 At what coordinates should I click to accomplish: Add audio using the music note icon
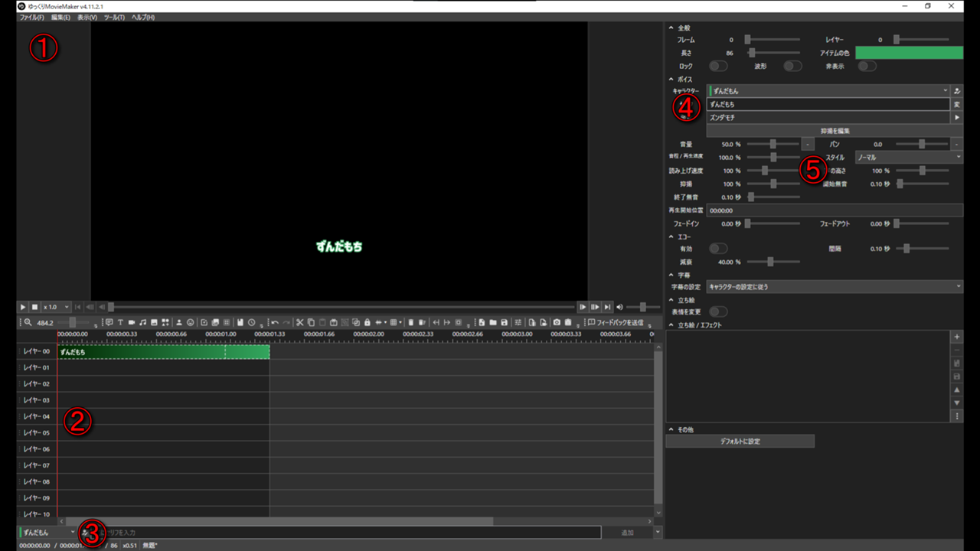pos(143,323)
